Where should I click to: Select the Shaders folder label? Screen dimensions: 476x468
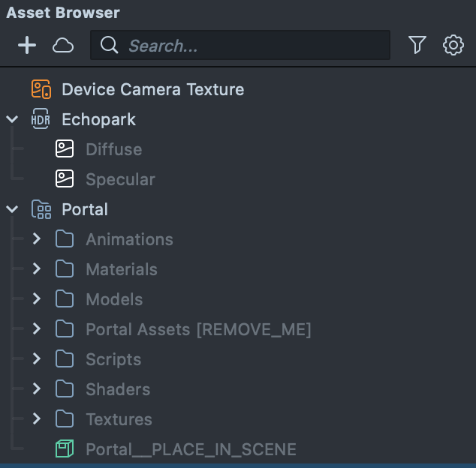tap(118, 389)
